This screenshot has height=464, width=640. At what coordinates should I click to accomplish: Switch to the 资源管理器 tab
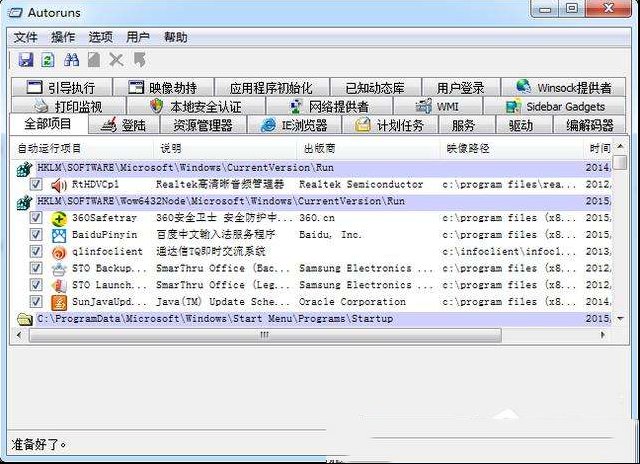(203, 125)
